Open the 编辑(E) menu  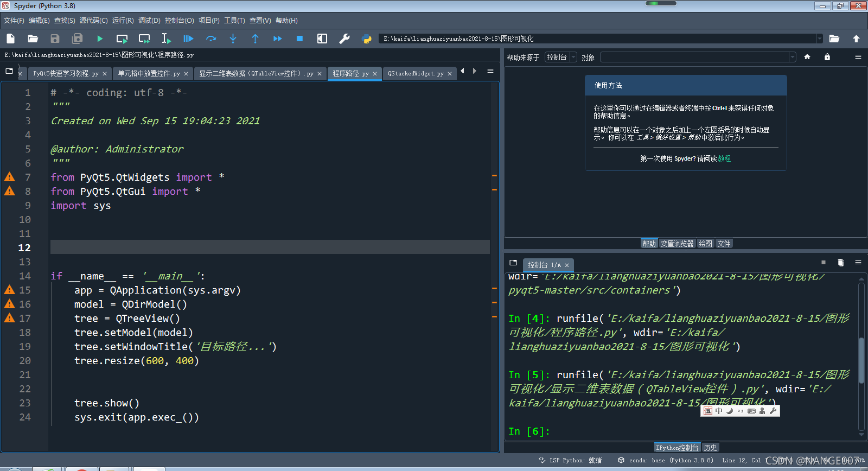pos(39,21)
